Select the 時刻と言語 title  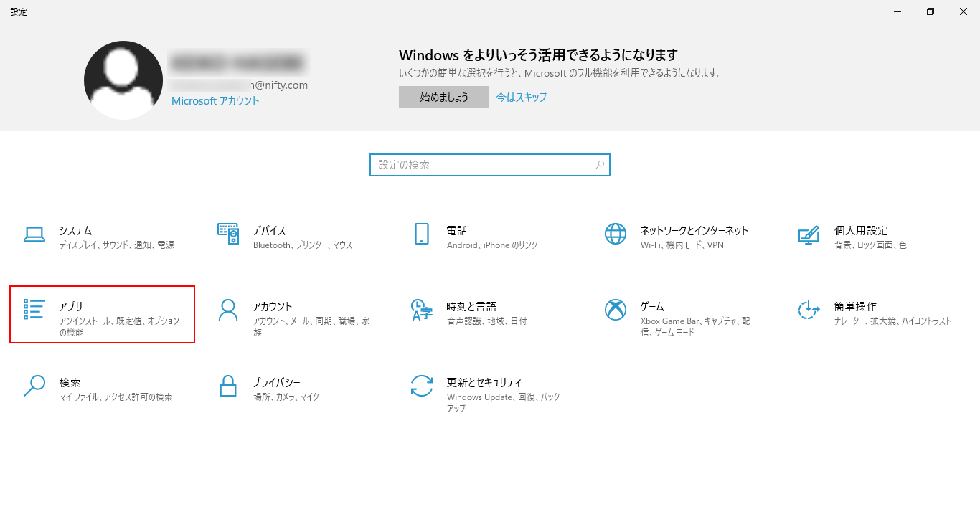click(471, 307)
